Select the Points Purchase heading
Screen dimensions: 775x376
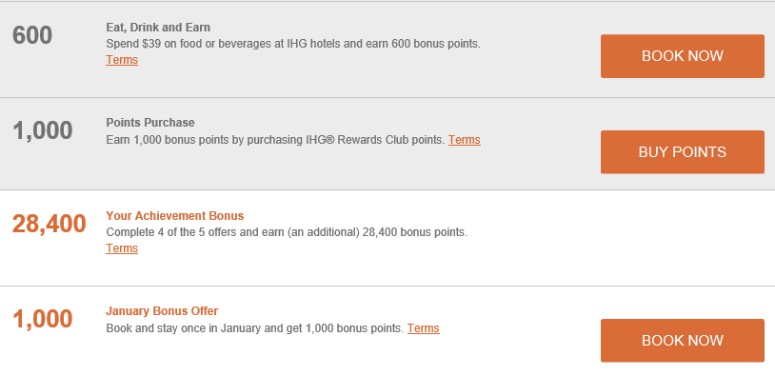(x=150, y=123)
